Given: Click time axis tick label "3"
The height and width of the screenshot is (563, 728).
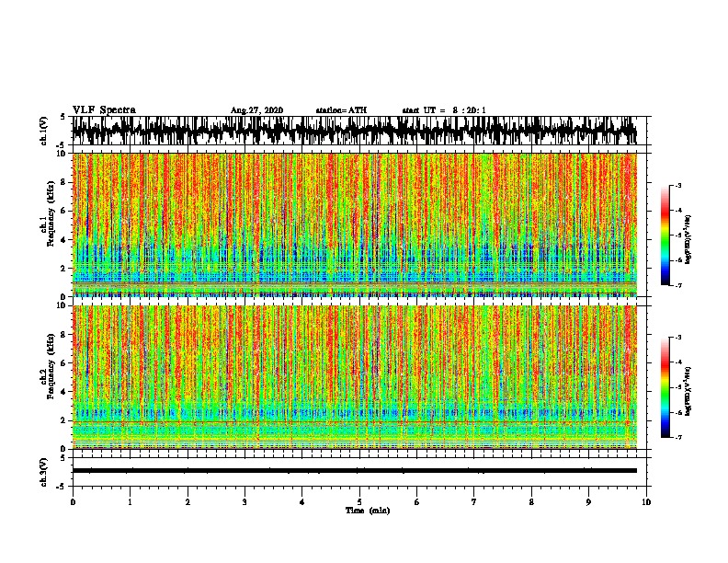Looking at the screenshot, I should coord(245,502).
